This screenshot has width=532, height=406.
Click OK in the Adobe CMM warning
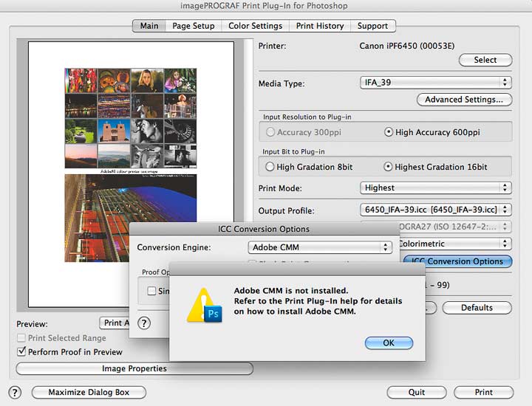click(389, 343)
